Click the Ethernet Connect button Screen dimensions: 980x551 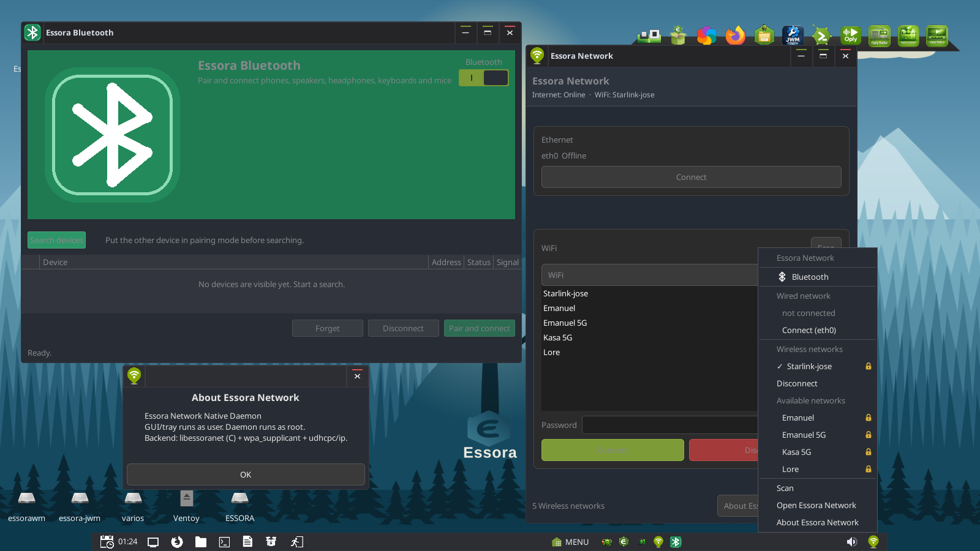691,177
